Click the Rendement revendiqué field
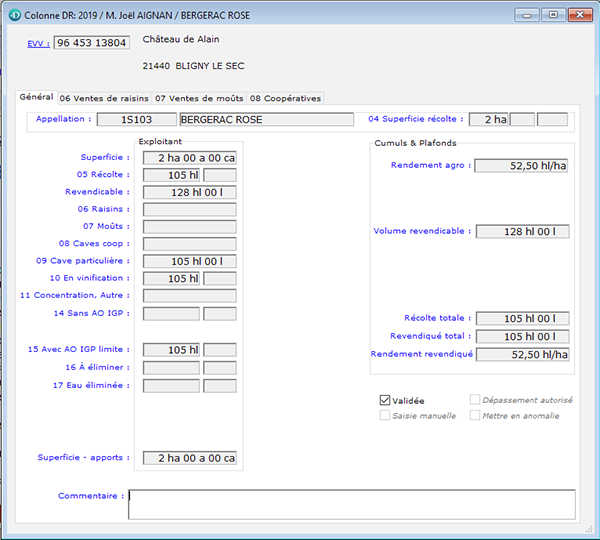Image resolution: width=600 pixels, height=540 pixels. pos(523,354)
